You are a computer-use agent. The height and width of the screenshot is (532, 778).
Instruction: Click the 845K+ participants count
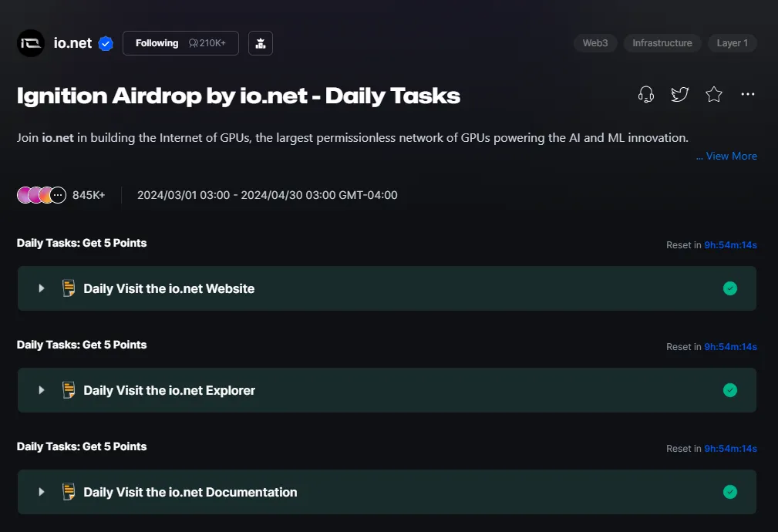tap(89, 195)
